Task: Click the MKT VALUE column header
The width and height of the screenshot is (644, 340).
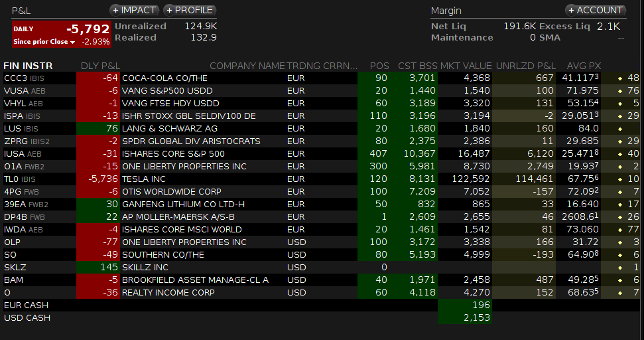Action: pos(465,66)
